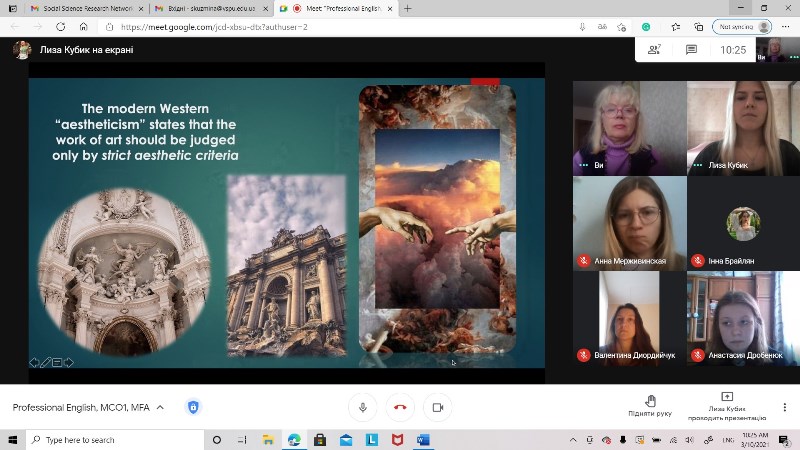Go to browser home page
This screenshot has width=800, height=450.
(x=84, y=27)
